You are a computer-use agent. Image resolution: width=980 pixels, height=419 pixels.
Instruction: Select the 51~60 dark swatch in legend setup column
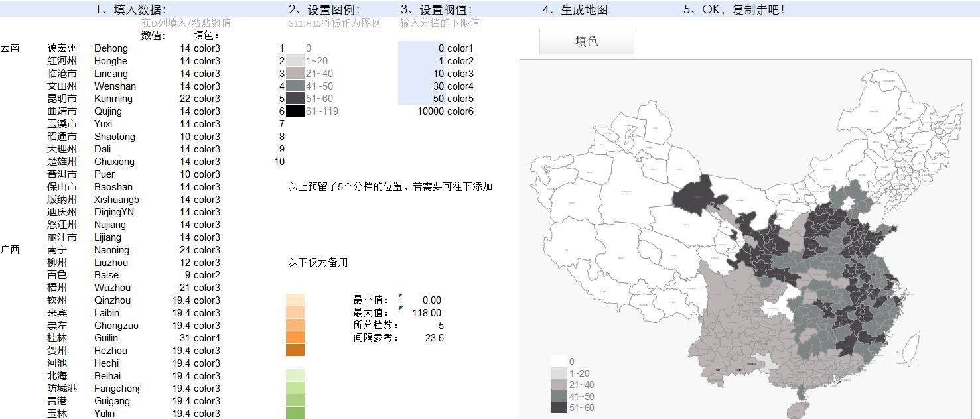click(295, 99)
